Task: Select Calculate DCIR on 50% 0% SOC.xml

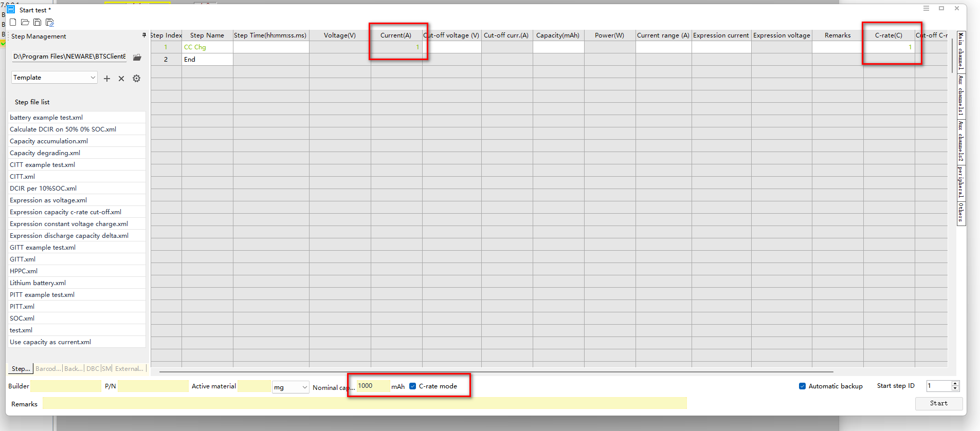Action: pyautogui.click(x=77, y=129)
